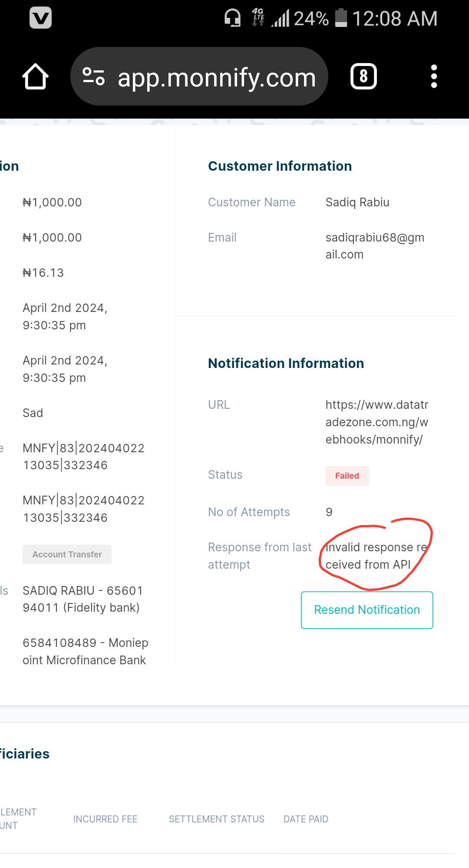The width and height of the screenshot is (469, 868).
Task: Tap the Incurred Fee column header
Action: (105, 819)
